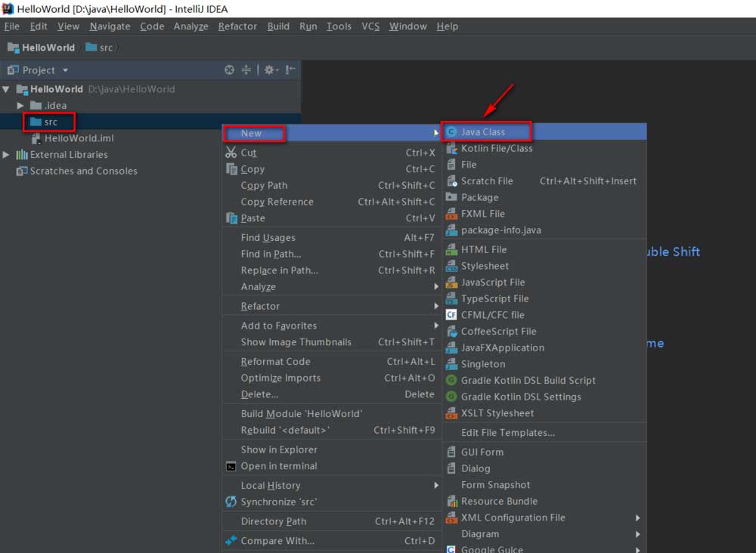This screenshot has height=553, width=756.
Task: Open the VCS menu
Action: (x=370, y=26)
